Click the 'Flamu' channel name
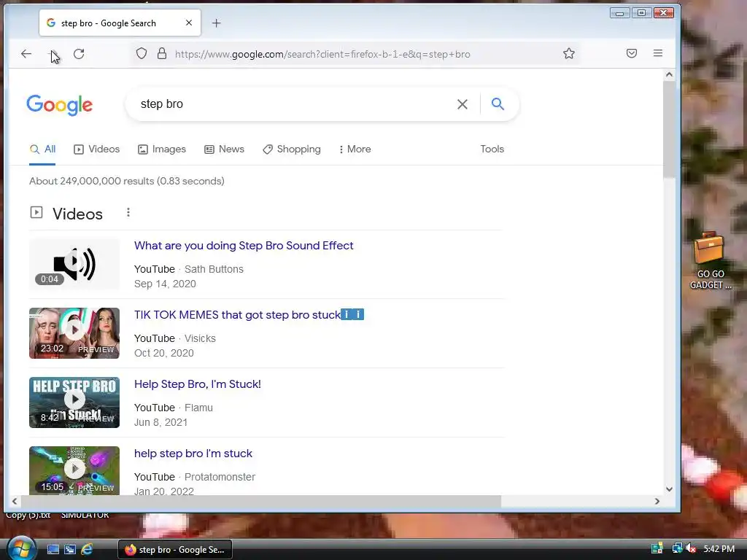The image size is (747, 560). pyautogui.click(x=198, y=408)
